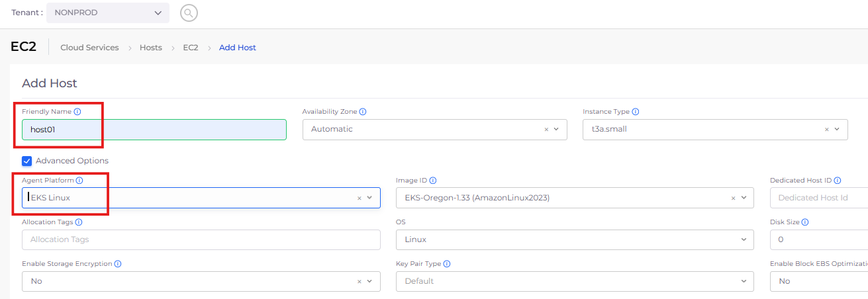Image resolution: width=868 pixels, height=299 pixels.
Task: Click the Friendly Name input field
Action: [154, 130]
